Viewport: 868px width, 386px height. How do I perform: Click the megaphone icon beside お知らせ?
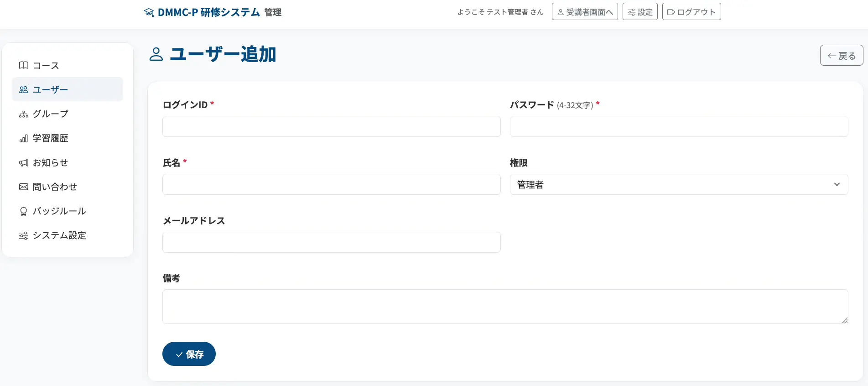23,162
